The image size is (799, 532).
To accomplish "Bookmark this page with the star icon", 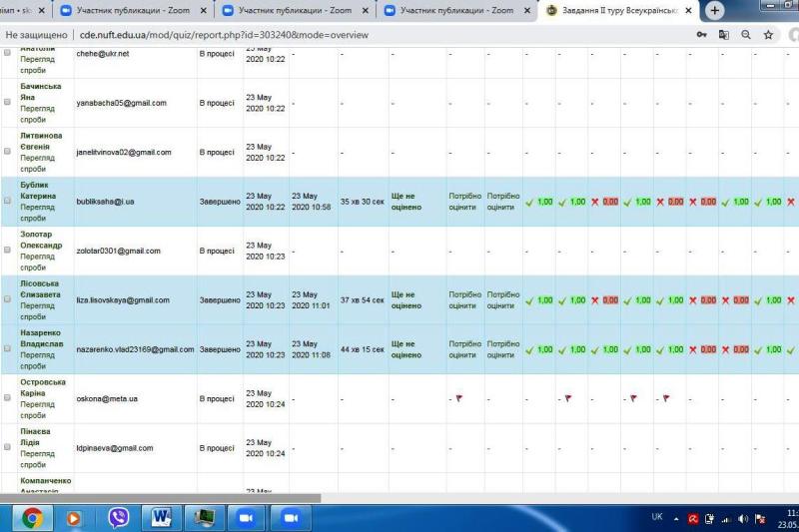I will click(x=768, y=35).
